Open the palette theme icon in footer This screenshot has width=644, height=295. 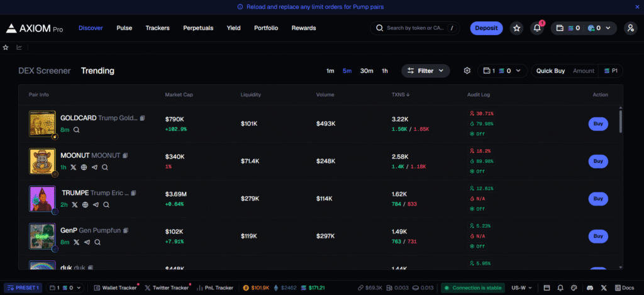[x=574, y=288]
